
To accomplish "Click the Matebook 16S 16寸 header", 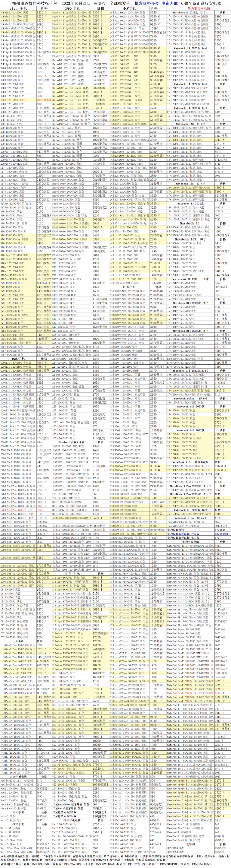I will 191,239.
